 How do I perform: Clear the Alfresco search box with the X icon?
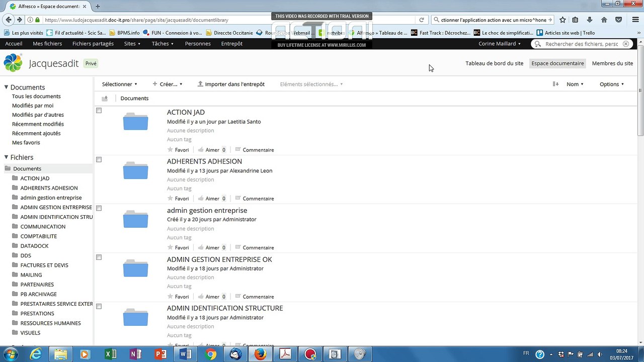(x=626, y=44)
